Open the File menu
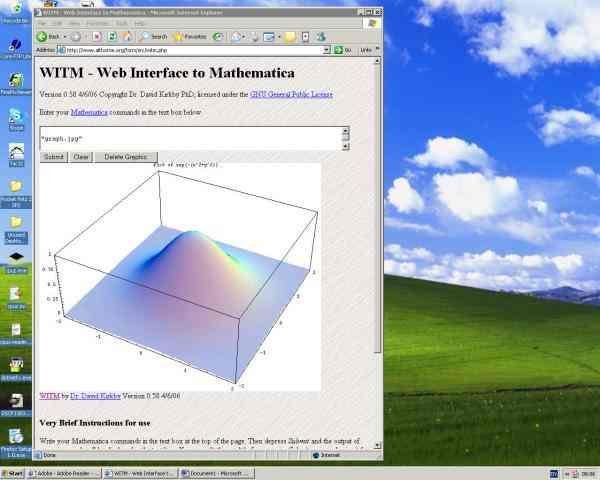The image size is (600, 480). 41,24
